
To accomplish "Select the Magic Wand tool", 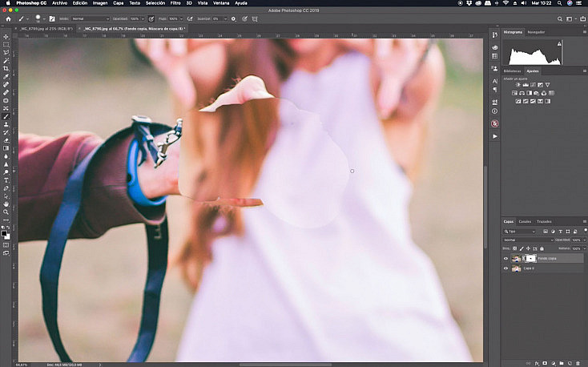I will 6,60.
